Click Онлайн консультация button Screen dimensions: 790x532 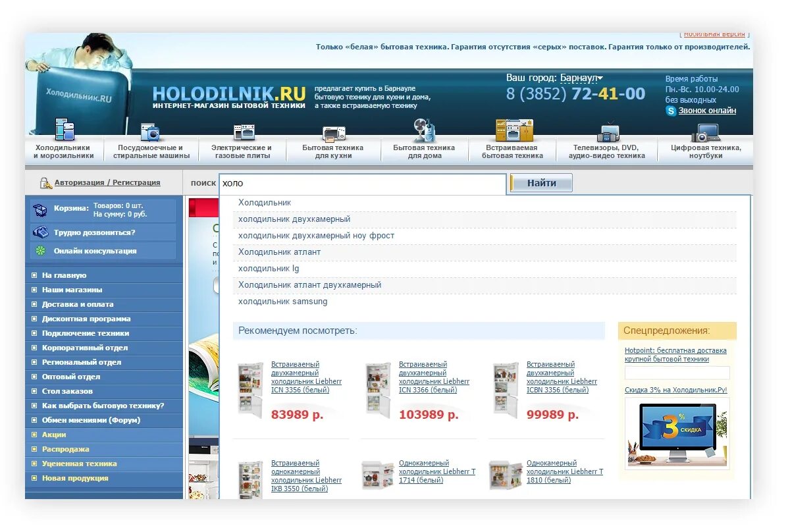[103, 251]
